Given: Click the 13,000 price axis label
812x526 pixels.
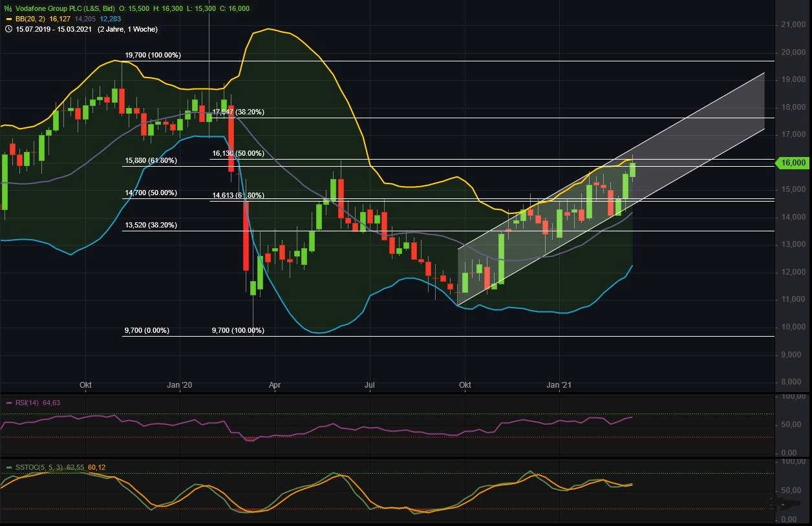Looking at the screenshot, I should [x=793, y=245].
